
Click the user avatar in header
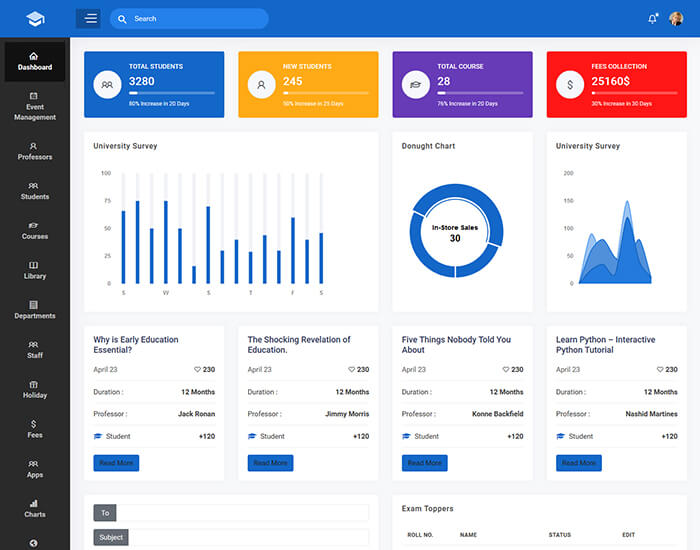point(676,18)
